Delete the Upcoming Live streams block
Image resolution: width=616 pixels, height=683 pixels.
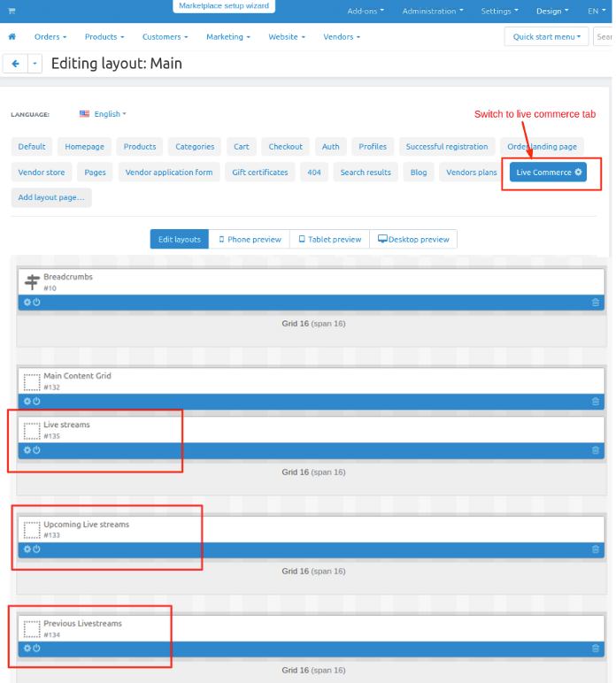(596, 549)
